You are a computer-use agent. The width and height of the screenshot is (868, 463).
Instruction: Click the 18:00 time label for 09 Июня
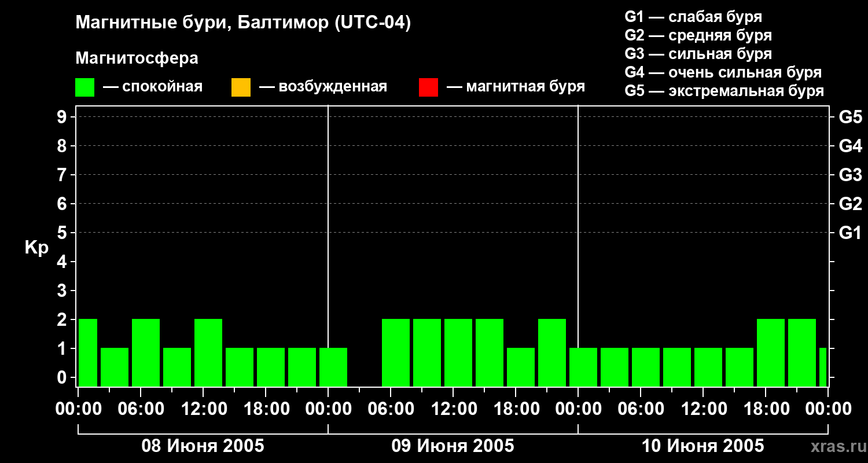coord(516,409)
